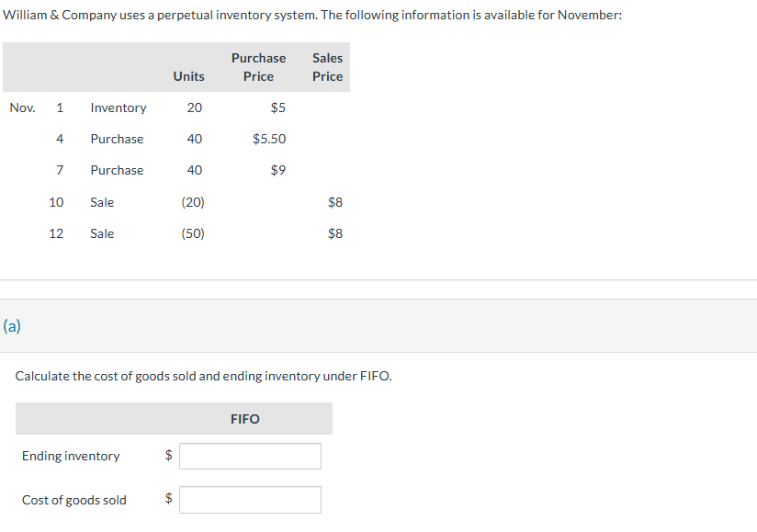
Task: Click the William & Company problem statement
Action: coord(312,15)
